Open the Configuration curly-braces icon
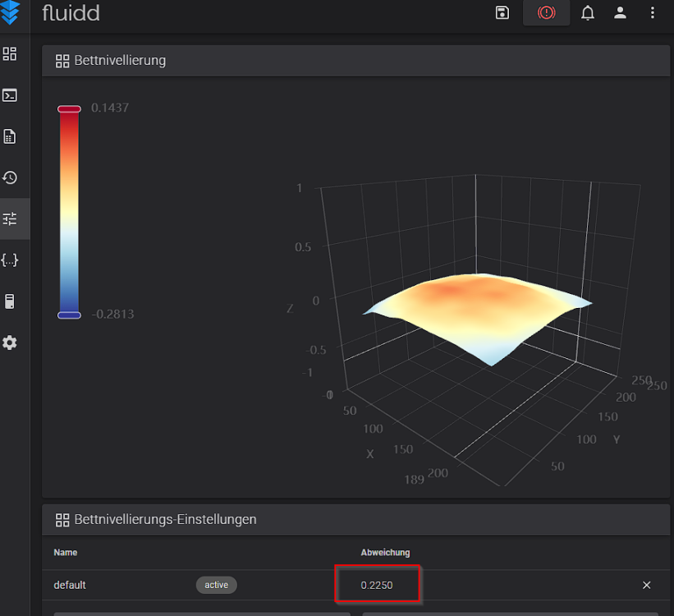 (x=10, y=260)
